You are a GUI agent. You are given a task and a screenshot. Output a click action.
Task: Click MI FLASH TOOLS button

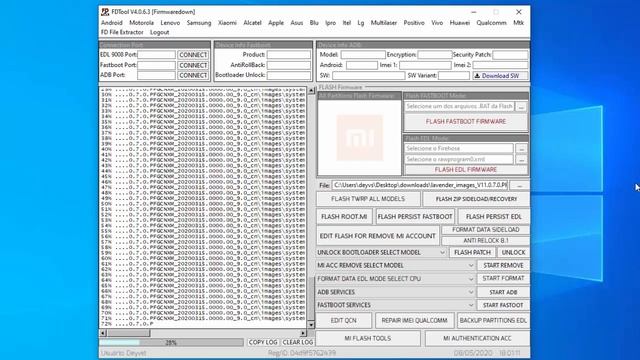[x=368, y=338]
